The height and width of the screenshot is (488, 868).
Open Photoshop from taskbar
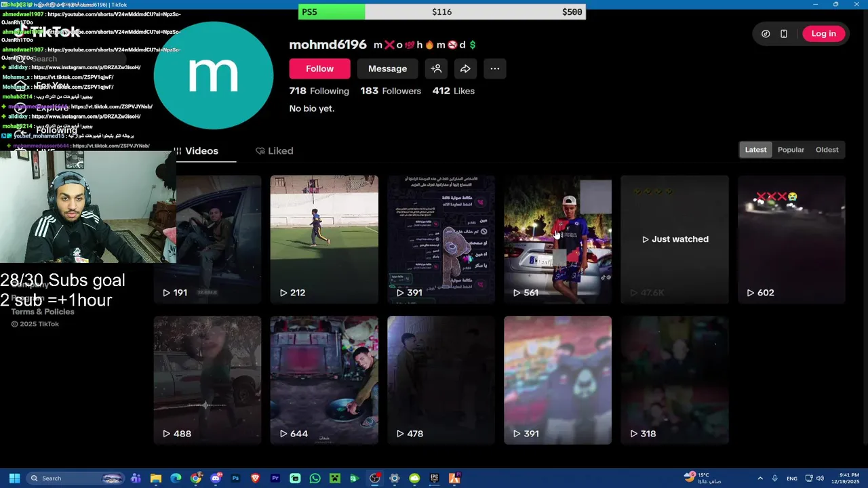point(235,479)
